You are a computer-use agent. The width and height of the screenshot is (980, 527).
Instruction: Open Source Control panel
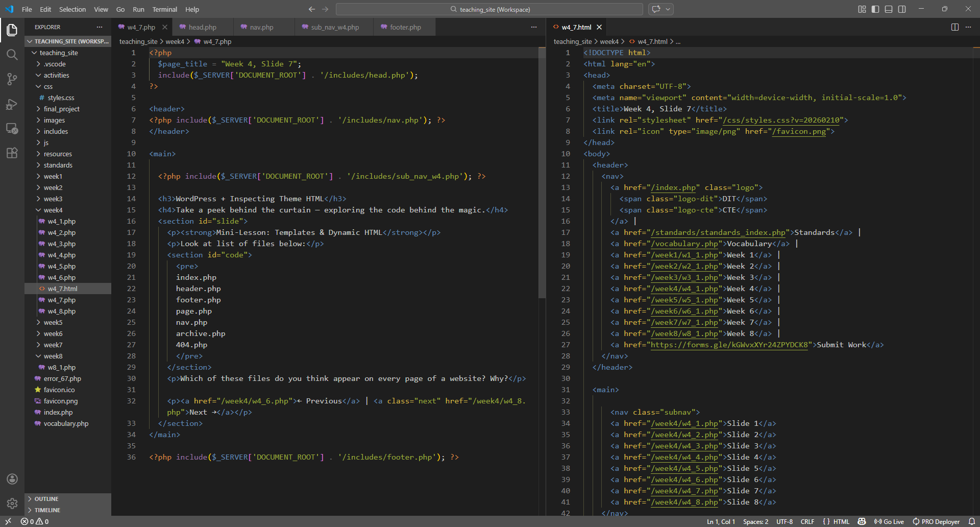(x=12, y=79)
